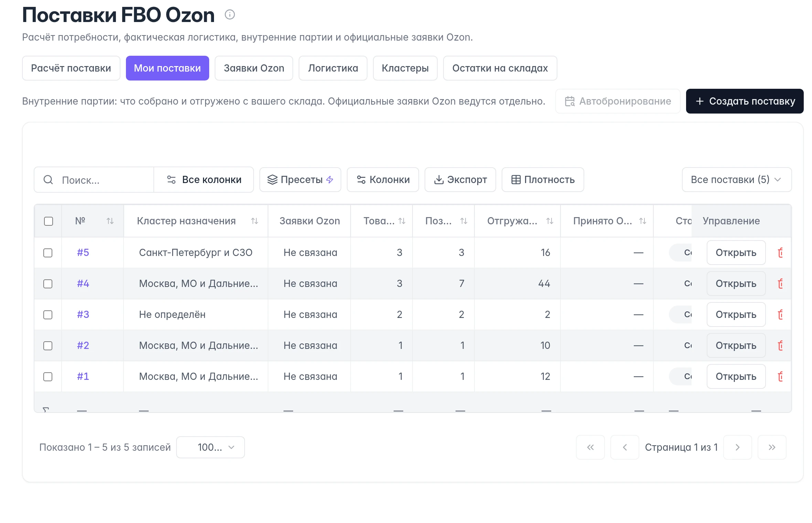Go to previous page chevron

click(625, 447)
